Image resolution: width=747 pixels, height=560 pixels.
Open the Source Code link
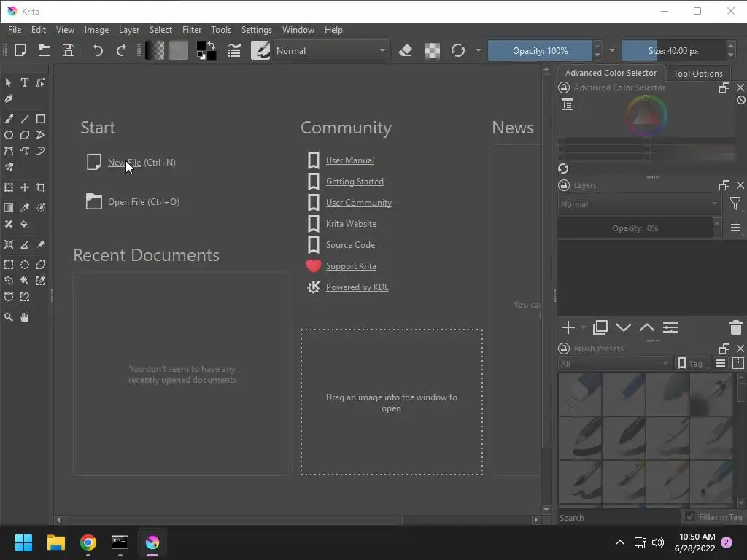(351, 245)
